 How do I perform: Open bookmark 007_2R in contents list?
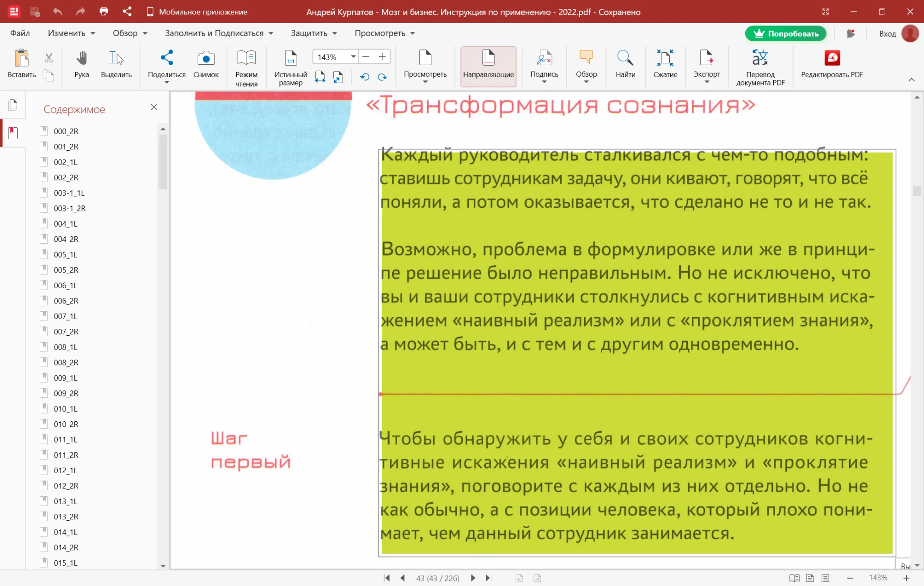point(66,332)
